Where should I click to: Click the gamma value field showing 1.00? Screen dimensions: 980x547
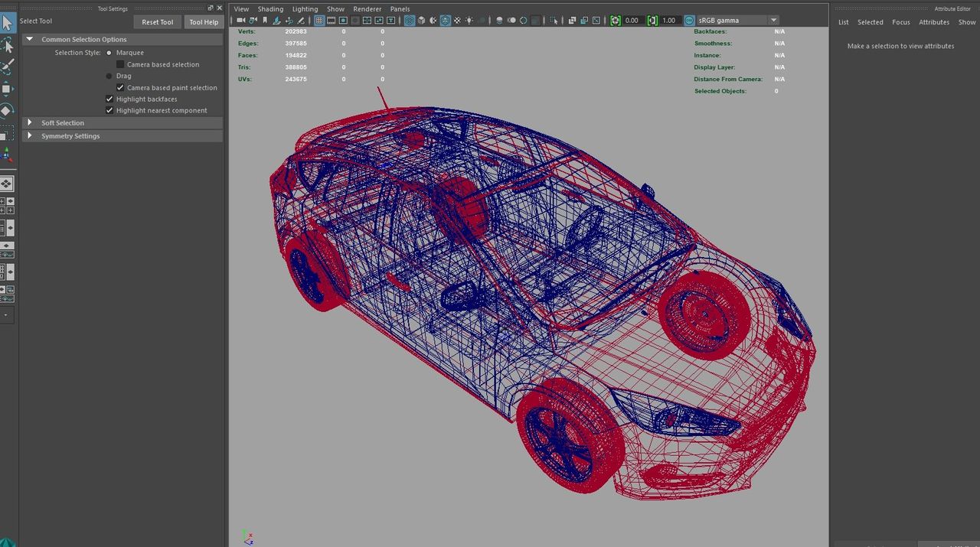click(669, 21)
